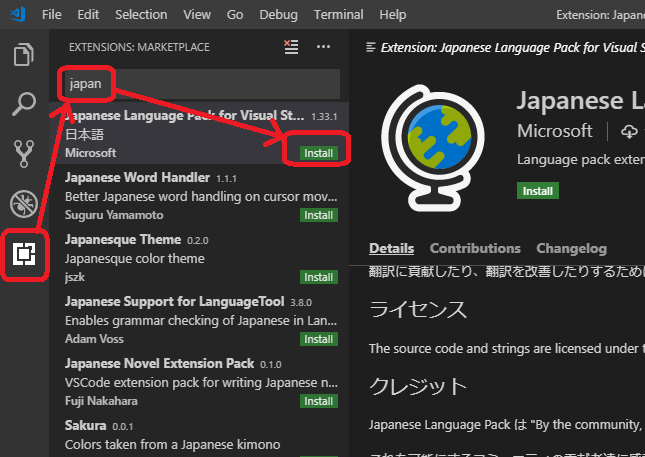Switch to the Contributions tab
Image resolution: width=645 pixels, height=457 pixels.
475,248
